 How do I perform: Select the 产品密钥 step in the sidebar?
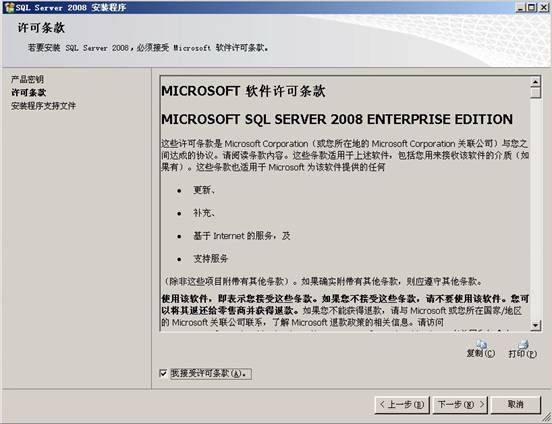[27, 79]
